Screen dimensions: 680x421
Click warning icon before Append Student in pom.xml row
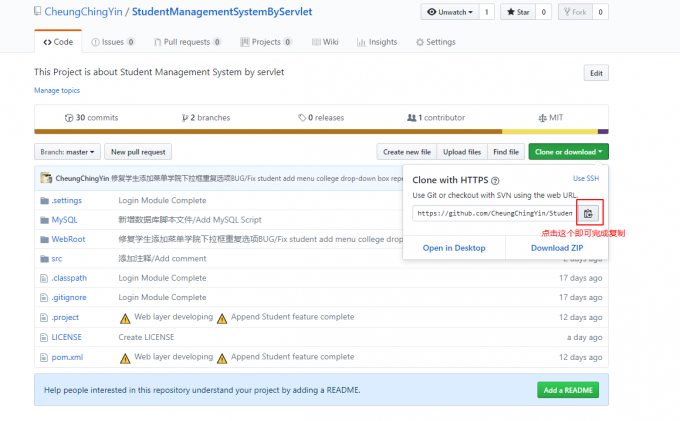[222, 359]
